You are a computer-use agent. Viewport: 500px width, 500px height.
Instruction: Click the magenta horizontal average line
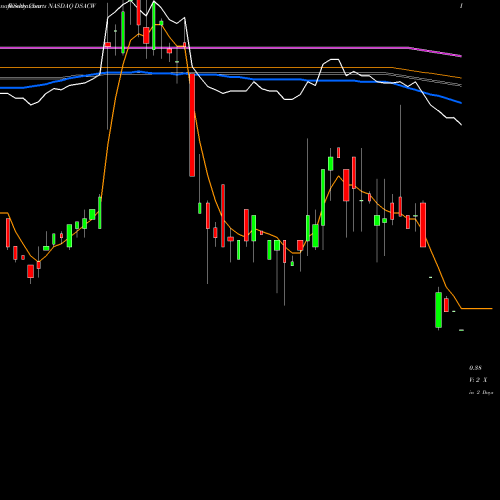pyautogui.click(x=231, y=48)
